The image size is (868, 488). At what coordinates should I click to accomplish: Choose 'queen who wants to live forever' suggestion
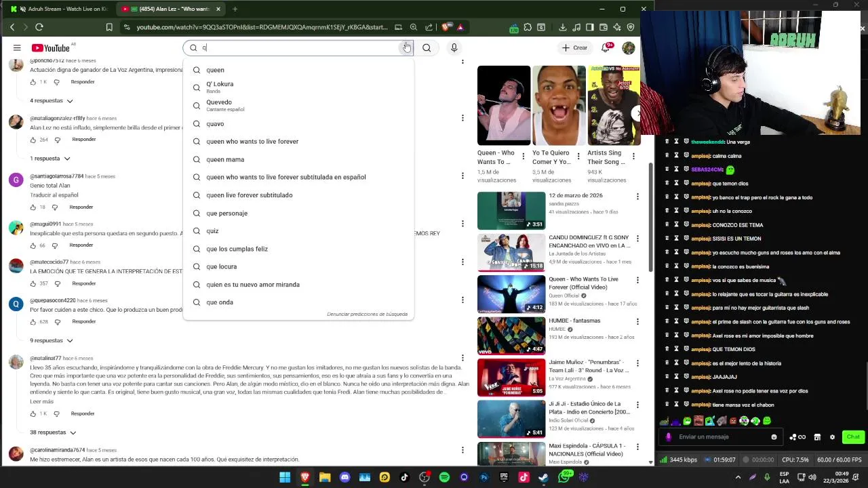298,141
